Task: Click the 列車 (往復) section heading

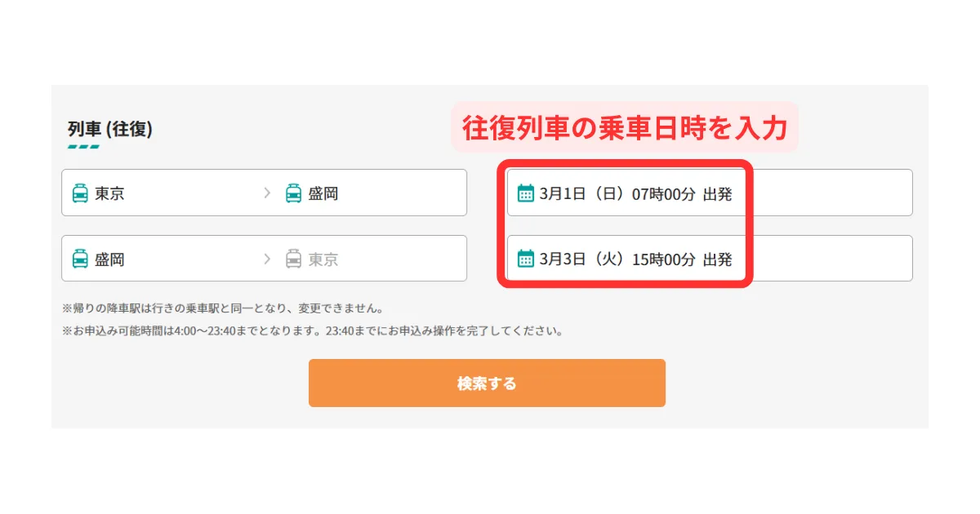Action: [110, 129]
